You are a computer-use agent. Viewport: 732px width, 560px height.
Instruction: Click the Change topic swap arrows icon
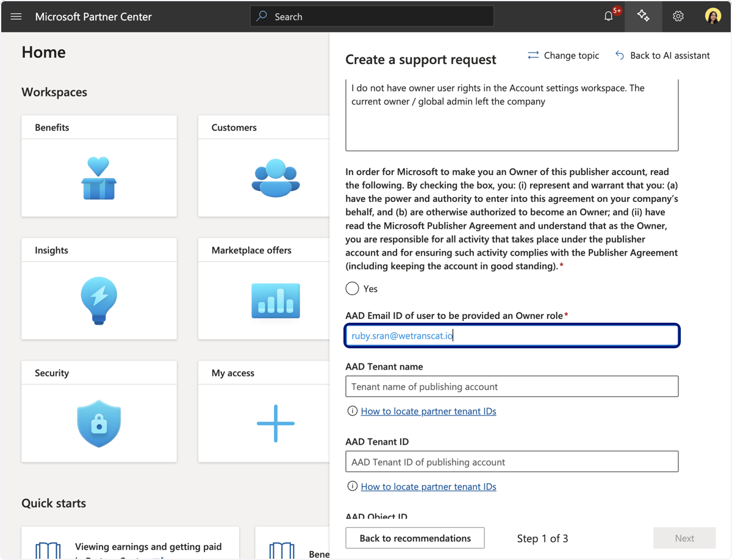coord(533,56)
